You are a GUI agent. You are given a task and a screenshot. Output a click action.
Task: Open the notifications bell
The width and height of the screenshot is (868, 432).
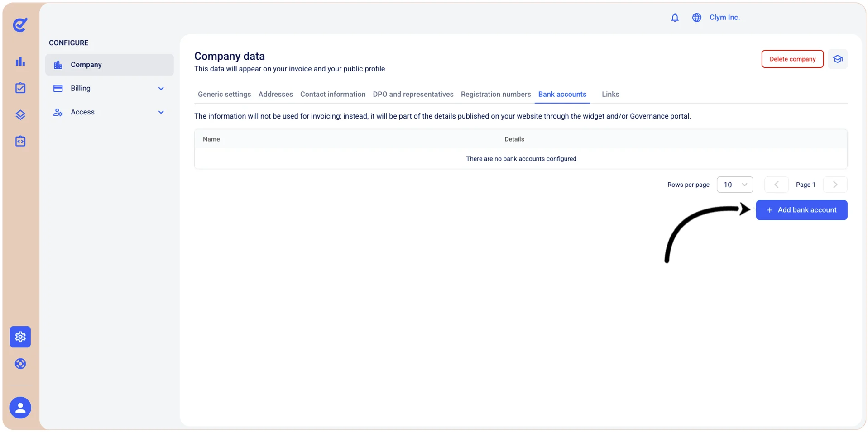(x=675, y=18)
